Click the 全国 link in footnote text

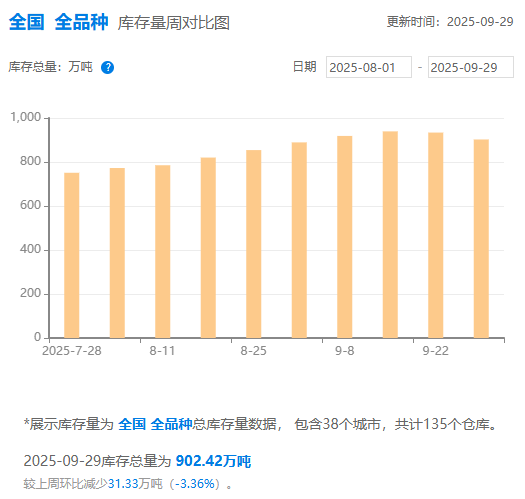click(x=132, y=424)
